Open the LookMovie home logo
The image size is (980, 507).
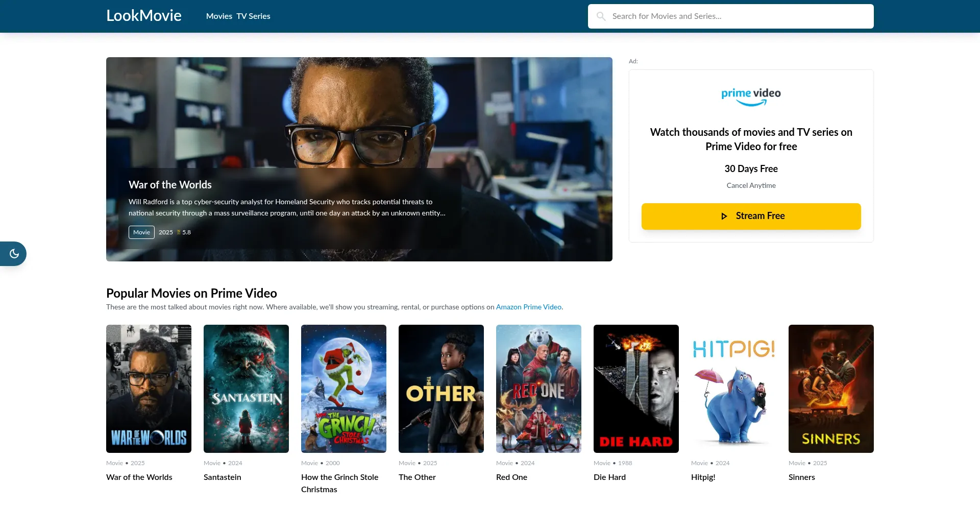tap(143, 16)
